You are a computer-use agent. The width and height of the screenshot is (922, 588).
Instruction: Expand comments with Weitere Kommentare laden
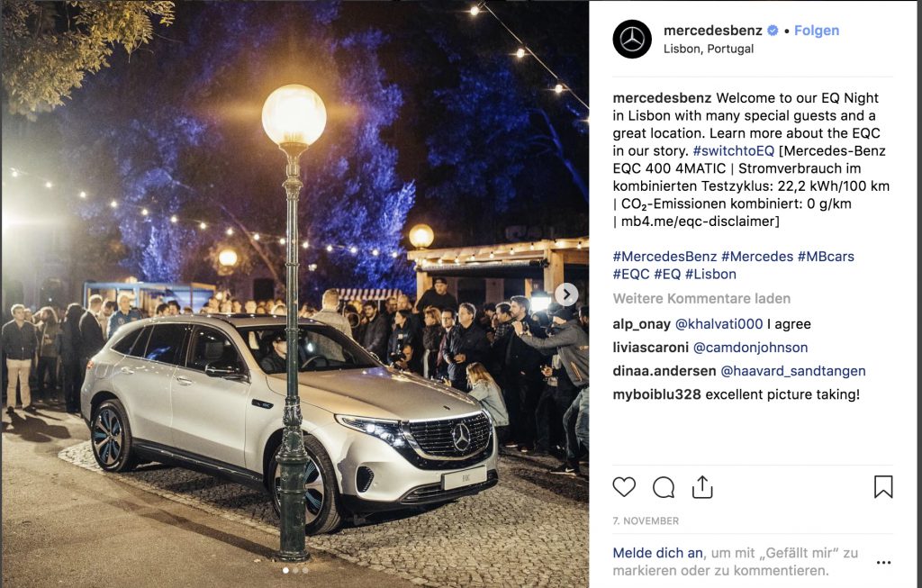pos(701,299)
